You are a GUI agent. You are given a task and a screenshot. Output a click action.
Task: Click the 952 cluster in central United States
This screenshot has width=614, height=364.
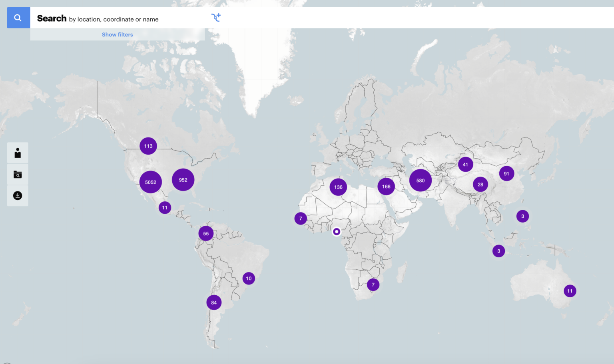click(183, 179)
